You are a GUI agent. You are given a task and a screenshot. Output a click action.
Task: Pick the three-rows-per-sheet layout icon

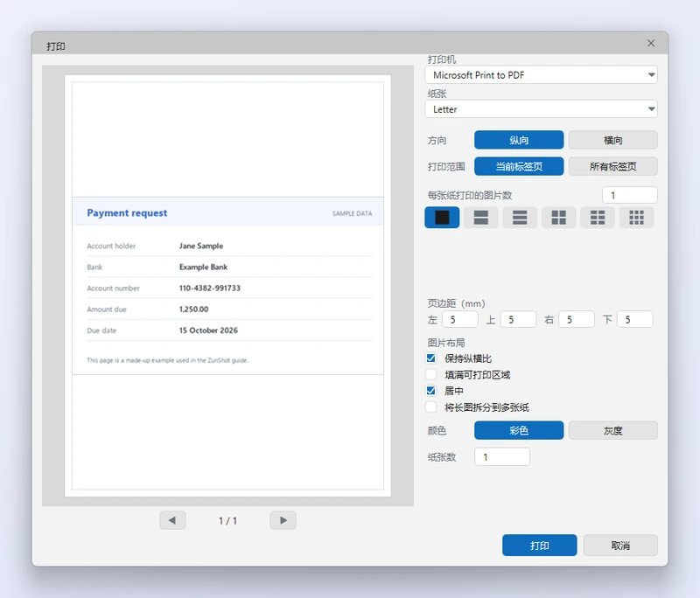(x=520, y=218)
